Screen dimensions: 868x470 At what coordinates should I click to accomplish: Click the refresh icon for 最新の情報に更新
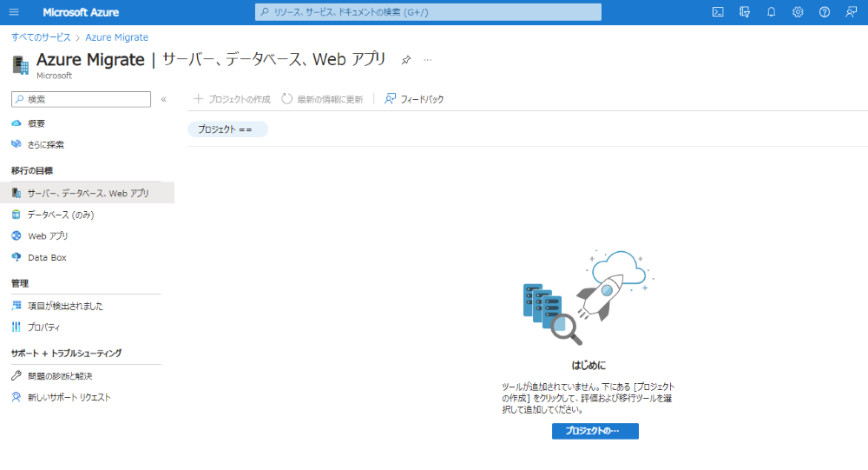click(286, 99)
